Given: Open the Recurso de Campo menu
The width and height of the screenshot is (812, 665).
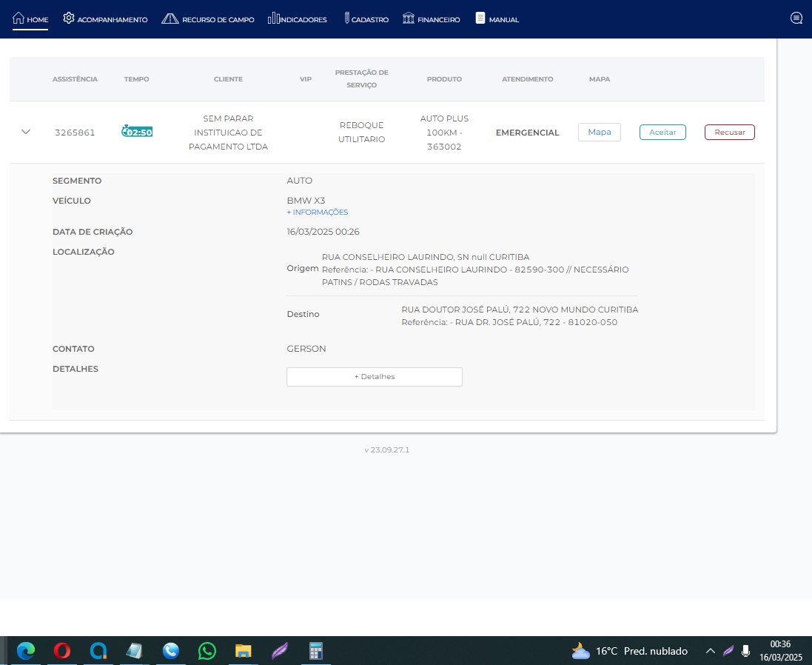Looking at the screenshot, I should (208, 19).
